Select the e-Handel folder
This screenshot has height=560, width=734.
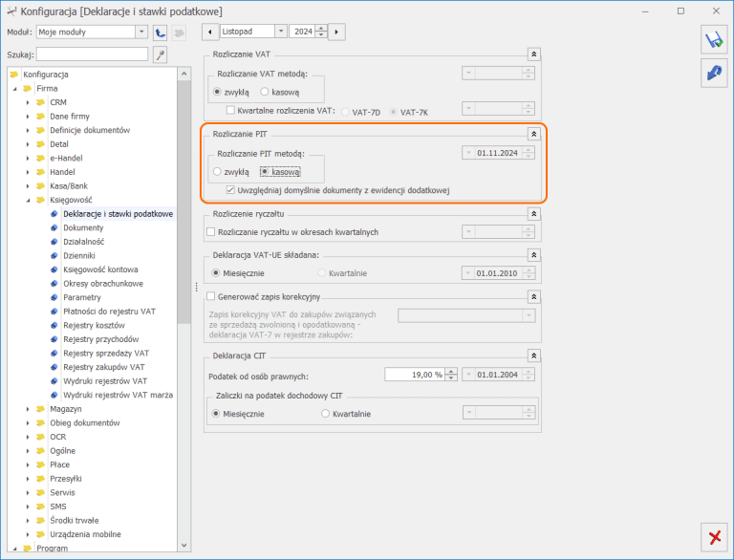point(66,159)
